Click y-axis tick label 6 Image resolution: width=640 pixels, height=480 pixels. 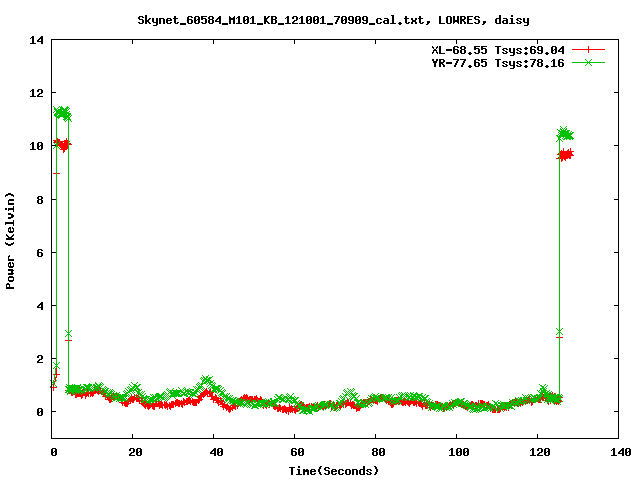(x=40, y=253)
